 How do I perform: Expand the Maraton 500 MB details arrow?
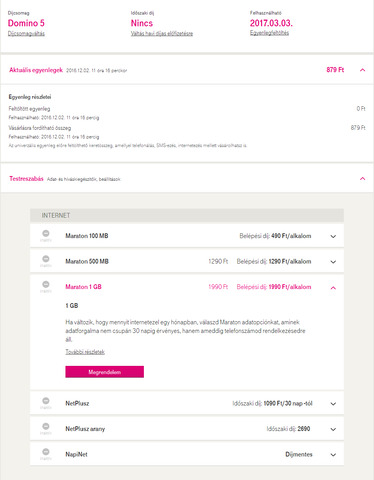pos(333,262)
